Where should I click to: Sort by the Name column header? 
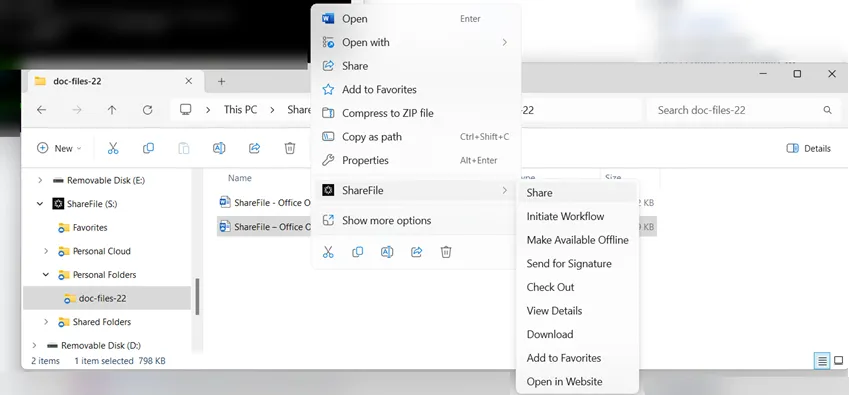pos(240,178)
